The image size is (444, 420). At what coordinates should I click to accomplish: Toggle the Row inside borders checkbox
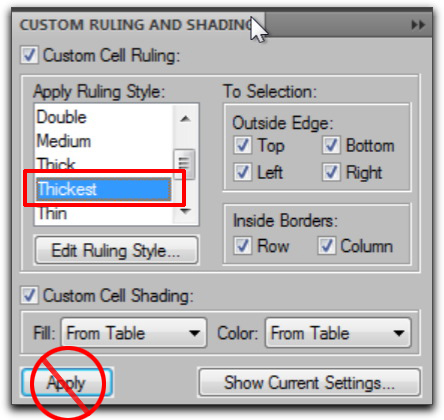[x=242, y=246]
